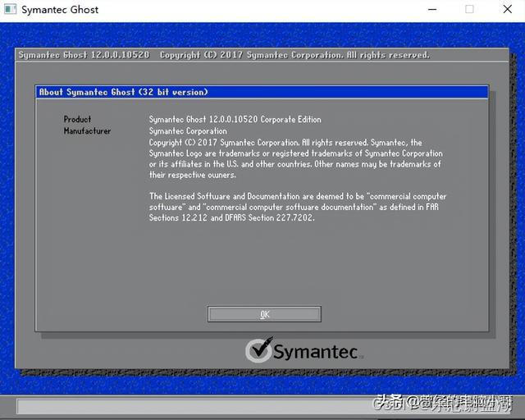This screenshot has height=420, width=525.
Task: Click the "Manufacturer" label
Action: (87, 131)
